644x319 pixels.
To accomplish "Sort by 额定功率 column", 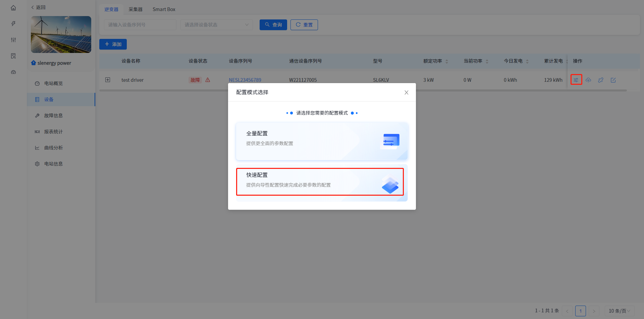I will pyautogui.click(x=446, y=61).
